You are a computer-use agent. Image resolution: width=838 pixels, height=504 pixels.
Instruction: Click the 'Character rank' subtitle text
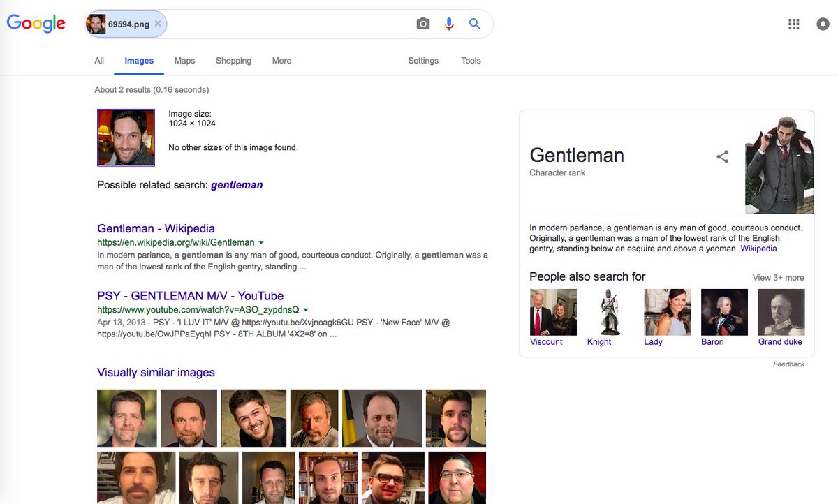pyautogui.click(x=557, y=172)
